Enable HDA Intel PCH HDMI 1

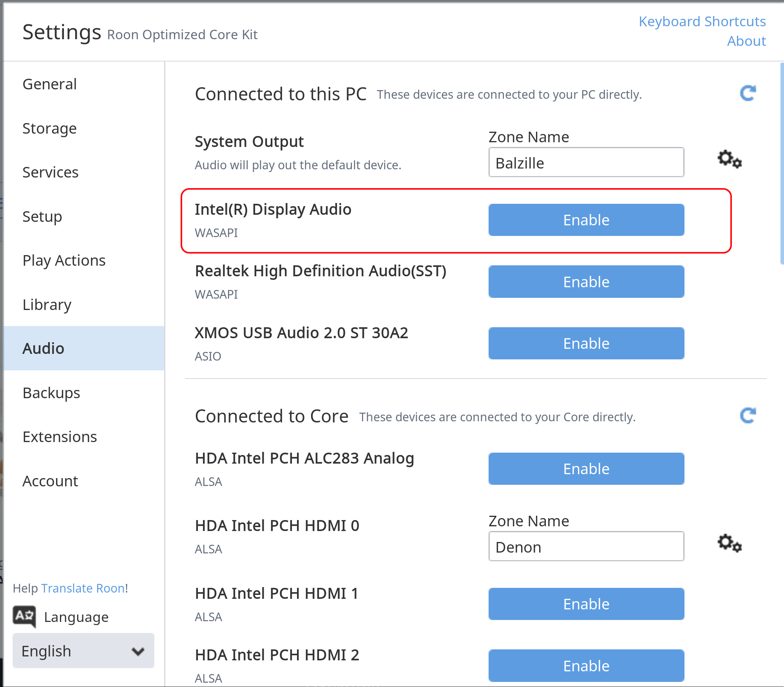(586, 604)
